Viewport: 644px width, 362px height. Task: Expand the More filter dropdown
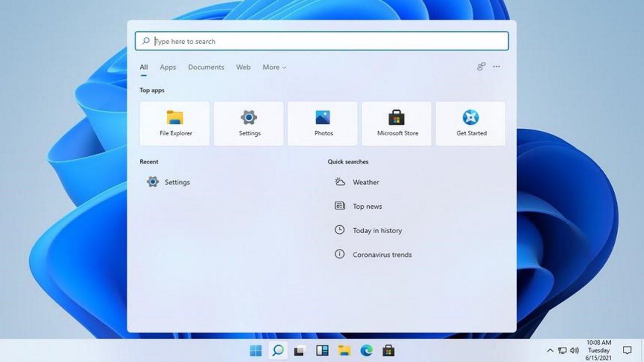[274, 67]
